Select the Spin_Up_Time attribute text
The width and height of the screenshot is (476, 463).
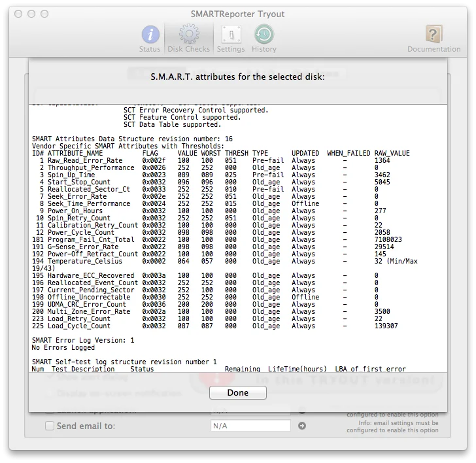point(71,175)
